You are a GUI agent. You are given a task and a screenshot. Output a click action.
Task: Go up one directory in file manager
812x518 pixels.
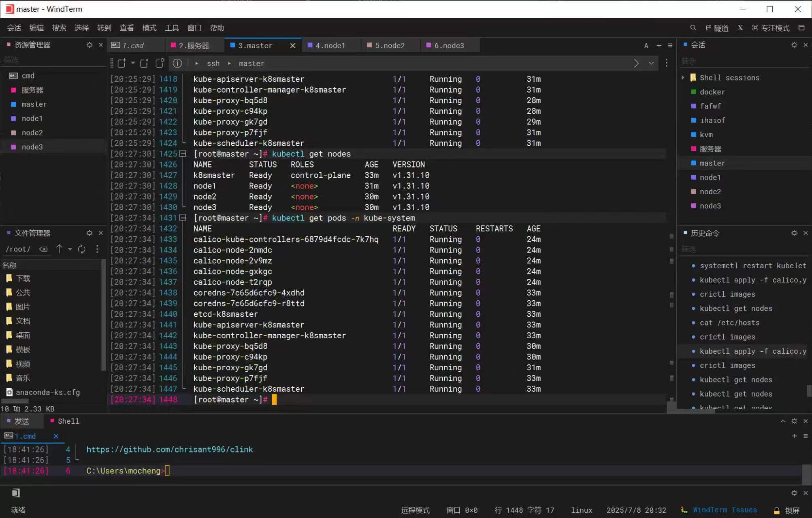pyautogui.click(x=59, y=249)
